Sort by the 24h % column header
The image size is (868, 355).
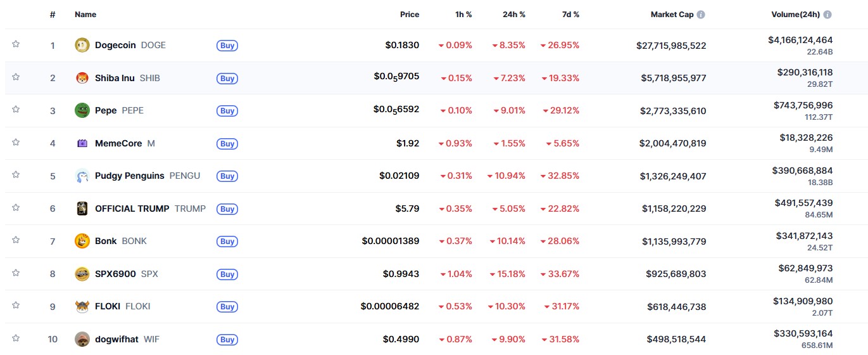(x=513, y=15)
